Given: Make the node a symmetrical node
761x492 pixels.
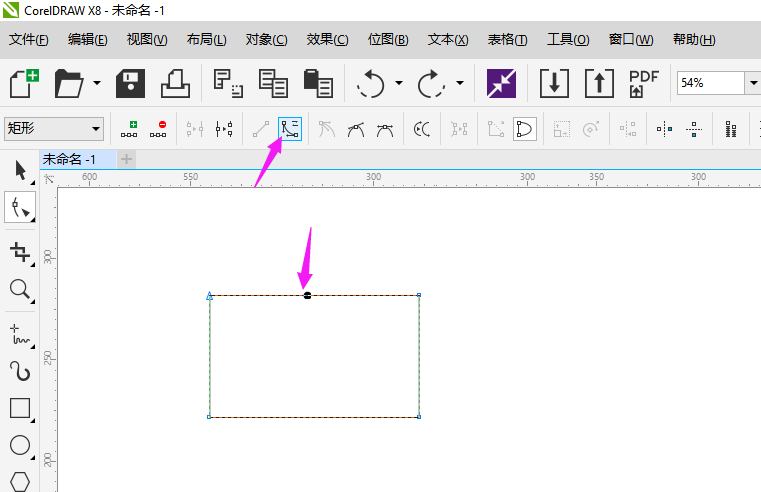Looking at the screenshot, I should [385, 129].
